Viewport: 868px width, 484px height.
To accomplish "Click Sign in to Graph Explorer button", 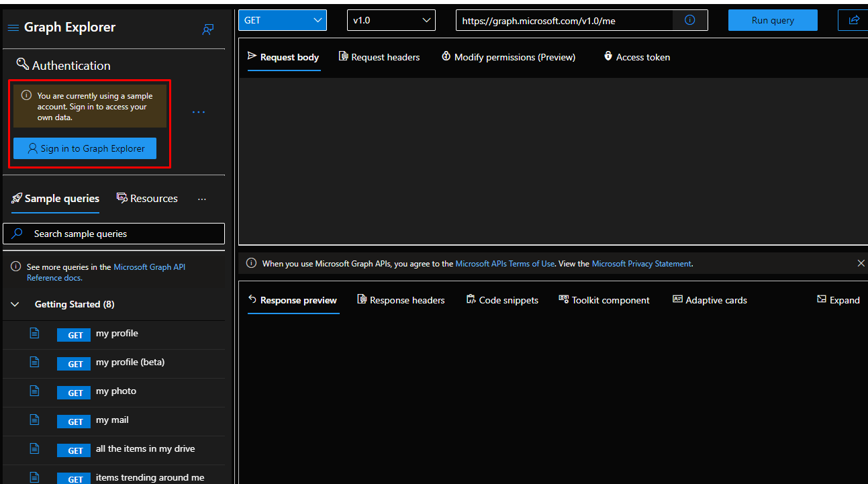I will tap(85, 148).
